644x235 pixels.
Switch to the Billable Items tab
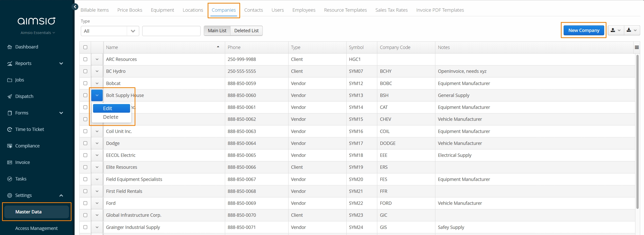(95, 10)
